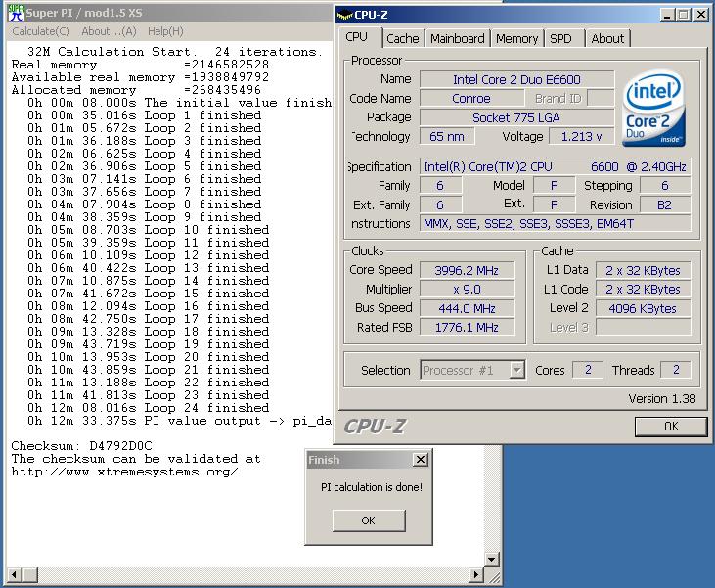Click the Multiplier value x 9.0
This screenshot has width=715, height=588.
click(x=467, y=290)
